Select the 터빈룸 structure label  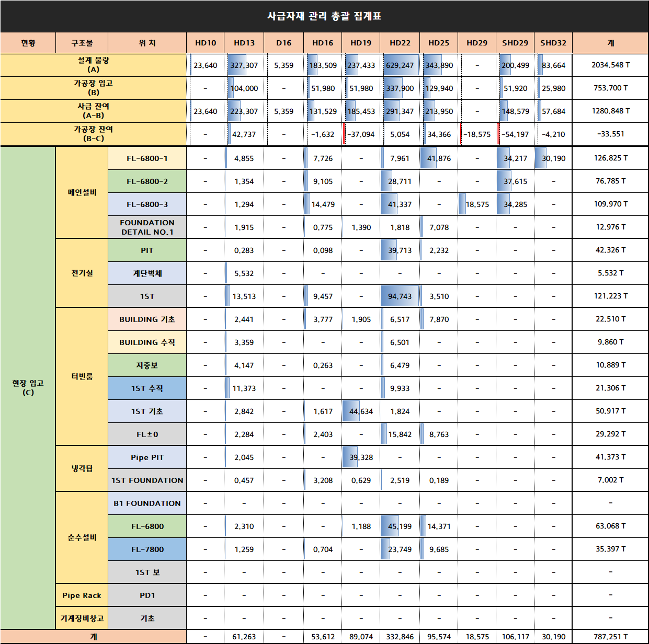click(x=82, y=376)
